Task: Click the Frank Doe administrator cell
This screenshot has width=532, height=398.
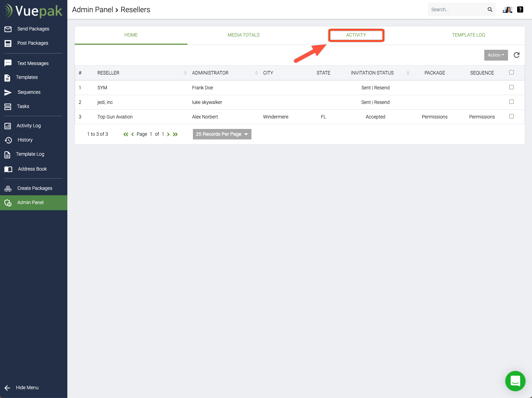Action: (202, 88)
